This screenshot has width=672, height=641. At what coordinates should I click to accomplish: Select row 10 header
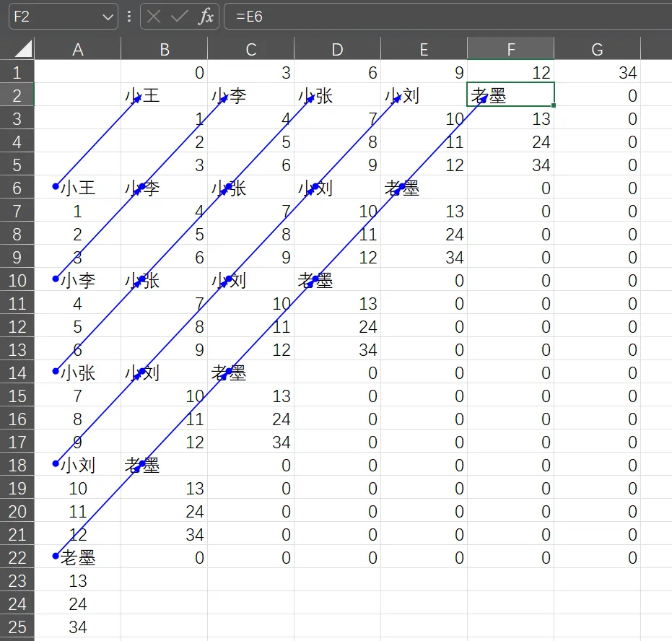tap(17, 281)
